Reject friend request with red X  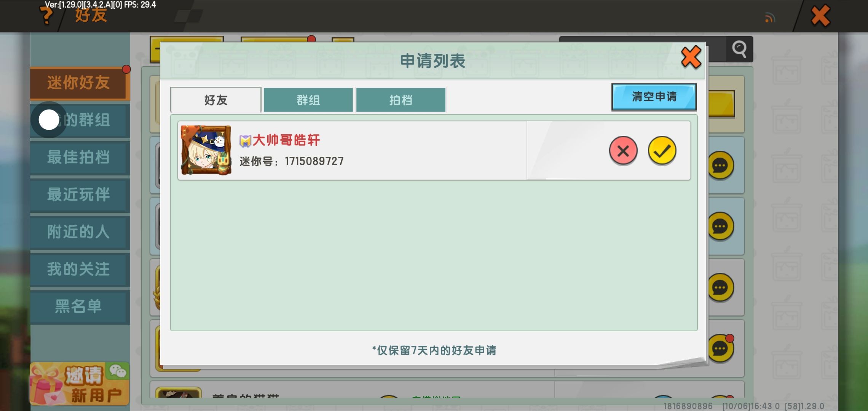[623, 151]
